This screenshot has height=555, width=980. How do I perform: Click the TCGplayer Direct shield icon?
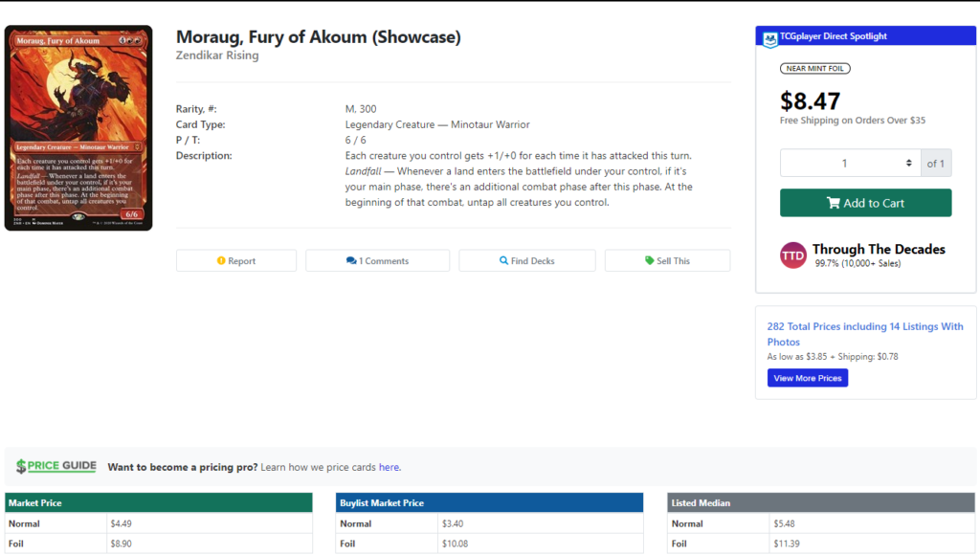tap(770, 38)
